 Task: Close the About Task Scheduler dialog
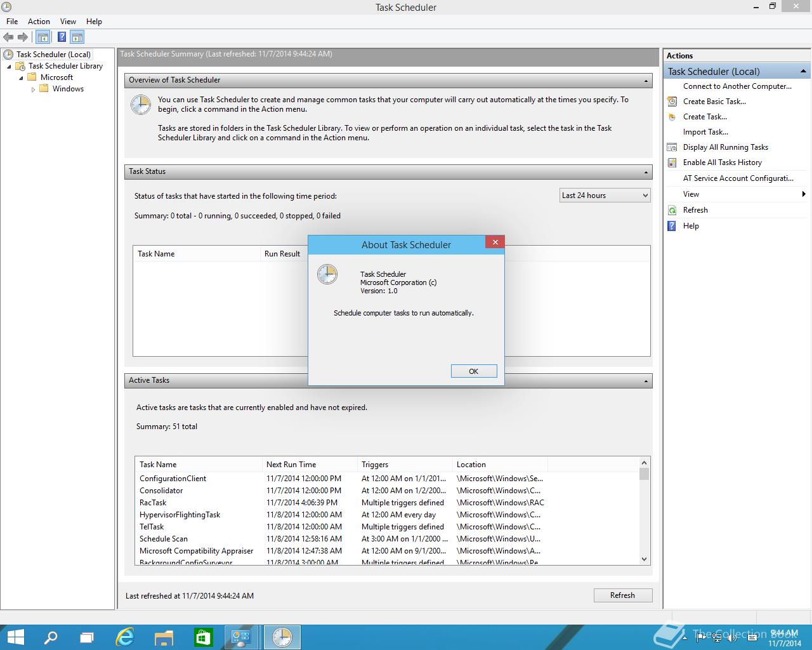[495, 242]
